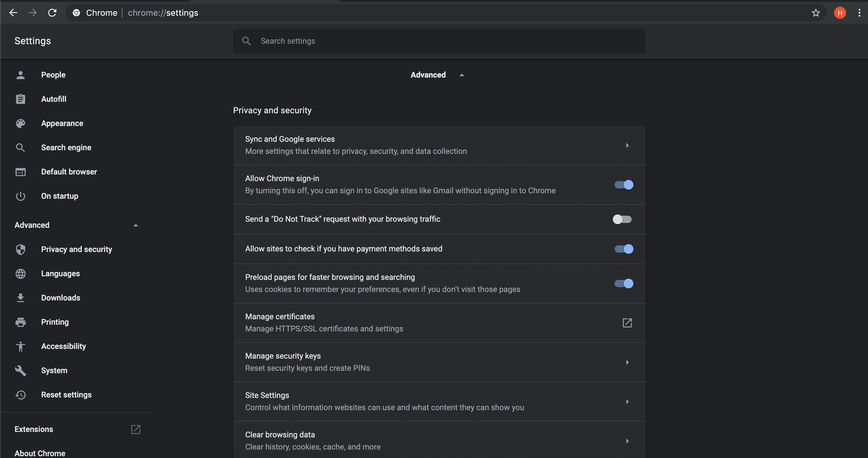This screenshot has width=868, height=458.
Task: Open Reset settings section
Action: (x=66, y=395)
